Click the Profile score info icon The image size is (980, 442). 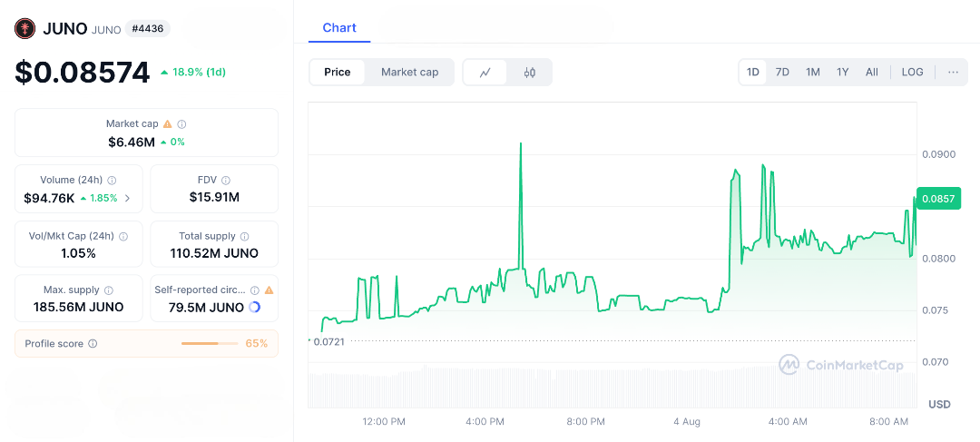pyautogui.click(x=93, y=344)
